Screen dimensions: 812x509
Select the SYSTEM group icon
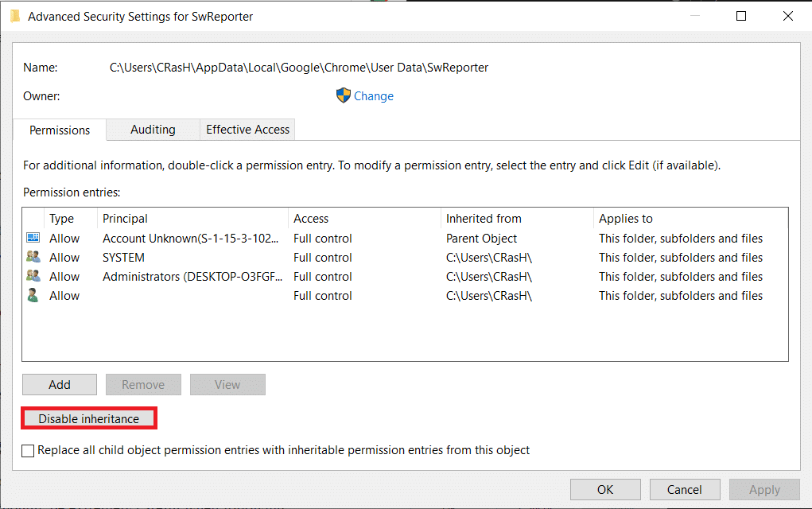33,258
